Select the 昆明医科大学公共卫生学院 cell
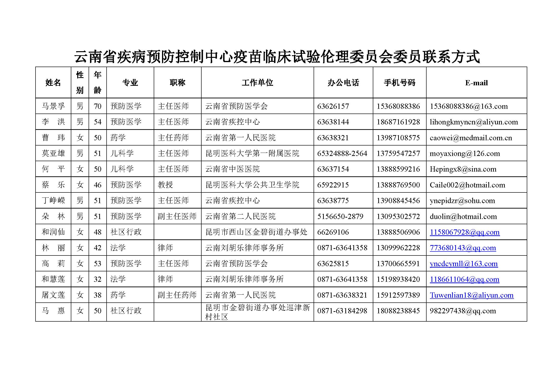This screenshot has height=392, width=554. [252, 185]
